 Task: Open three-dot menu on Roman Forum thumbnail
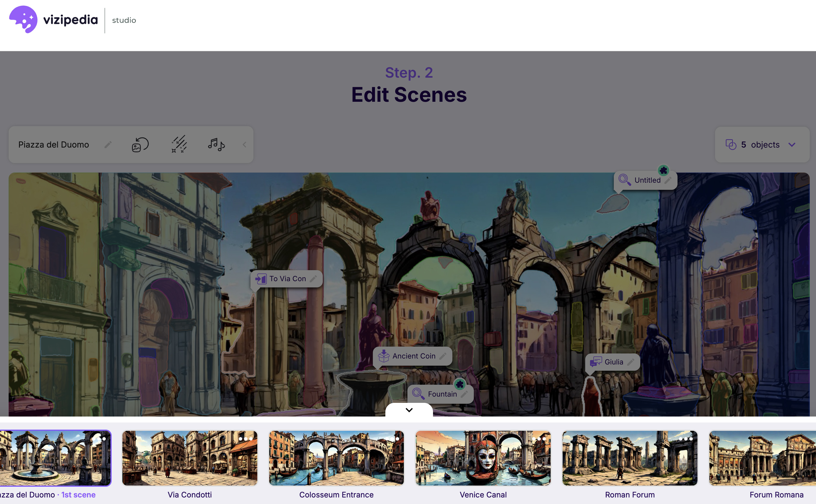686,439
